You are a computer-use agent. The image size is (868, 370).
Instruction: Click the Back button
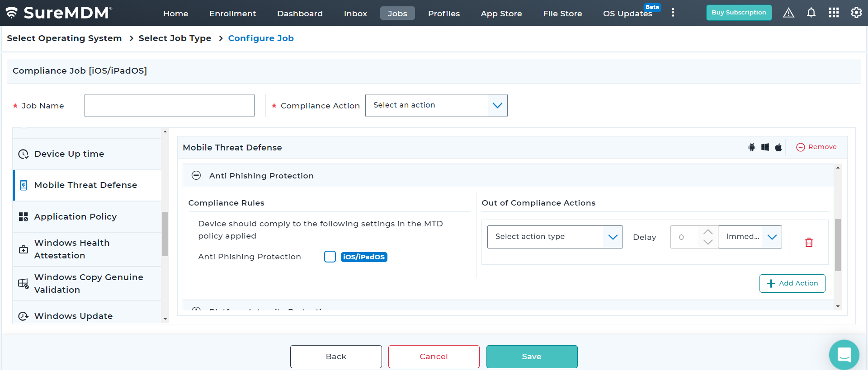[x=336, y=356]
